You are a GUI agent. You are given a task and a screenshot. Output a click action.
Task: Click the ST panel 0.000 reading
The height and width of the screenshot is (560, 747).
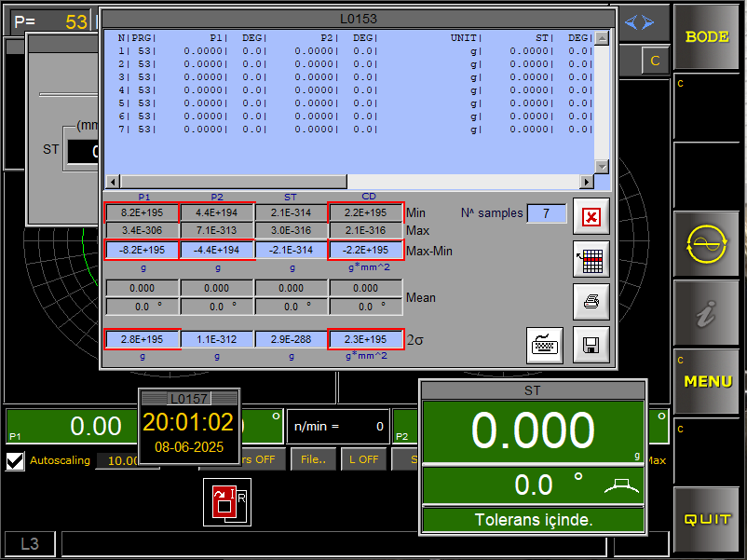pyautogui.click(x=533, y=430)
